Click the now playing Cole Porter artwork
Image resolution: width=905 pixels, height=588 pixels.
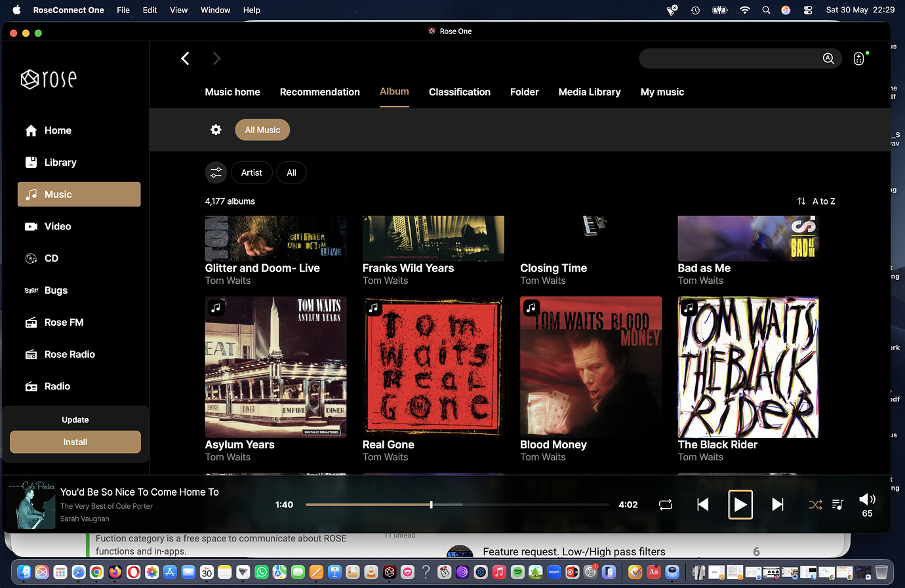(x=31, y=505)
